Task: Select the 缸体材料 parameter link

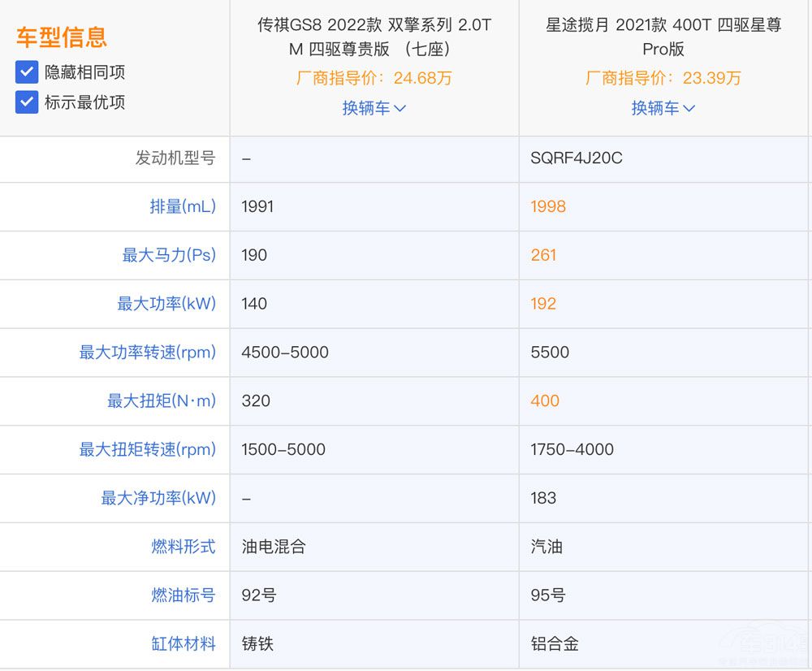Action: (185, 643)
